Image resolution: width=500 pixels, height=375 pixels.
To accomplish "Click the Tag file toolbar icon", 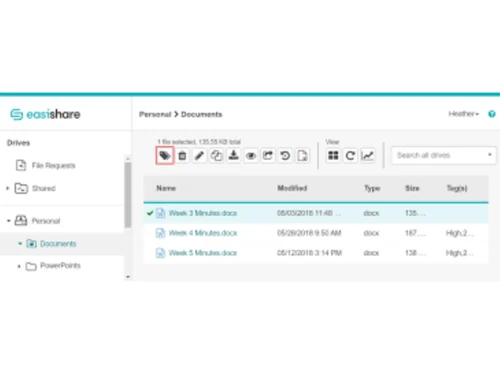I will [x=165, y=155].
